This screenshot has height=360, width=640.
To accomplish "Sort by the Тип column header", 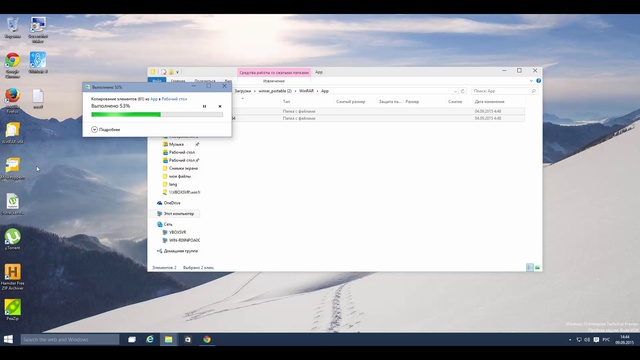I will (287, 102).
